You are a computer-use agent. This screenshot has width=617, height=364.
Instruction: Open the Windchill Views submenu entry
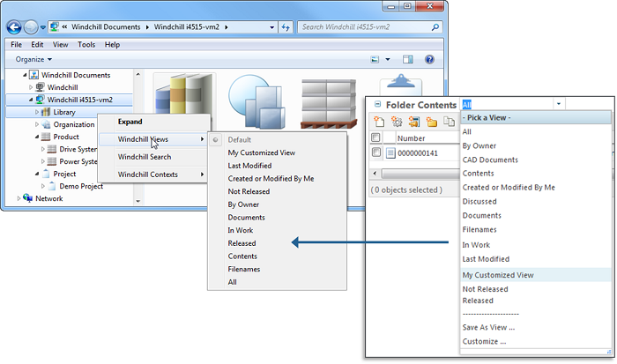[x=153, y=139]
